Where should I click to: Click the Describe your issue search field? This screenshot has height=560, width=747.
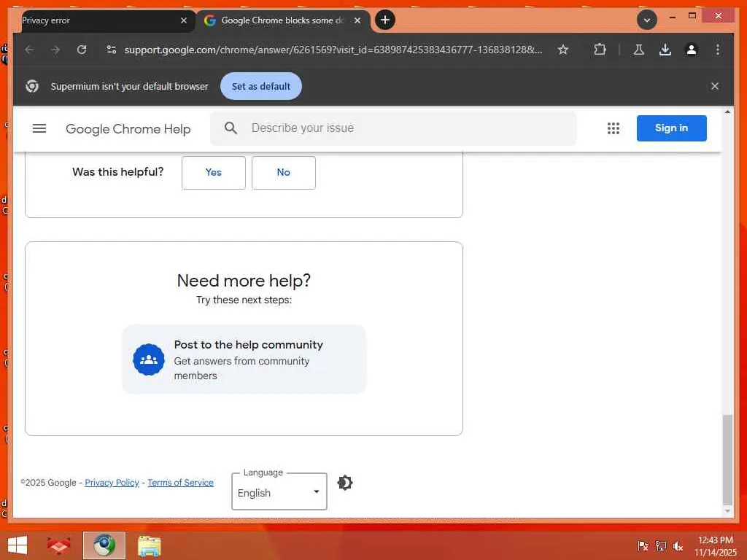(393, 128)
